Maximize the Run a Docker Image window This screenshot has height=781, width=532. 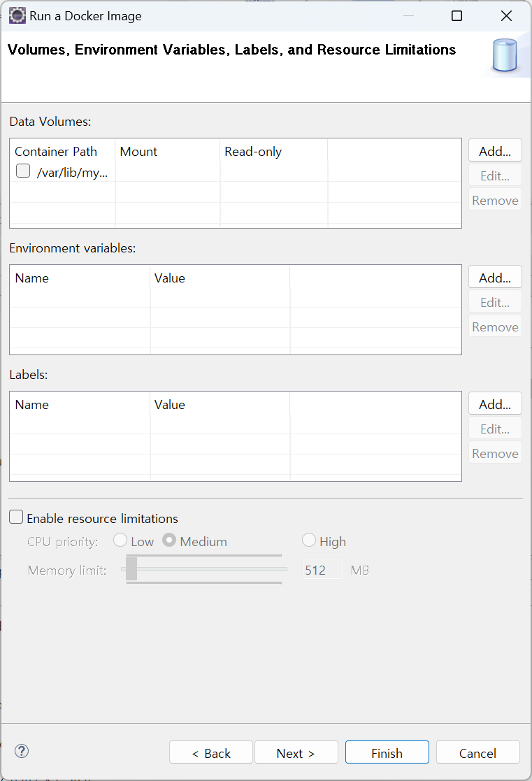[x=456, y=15]
